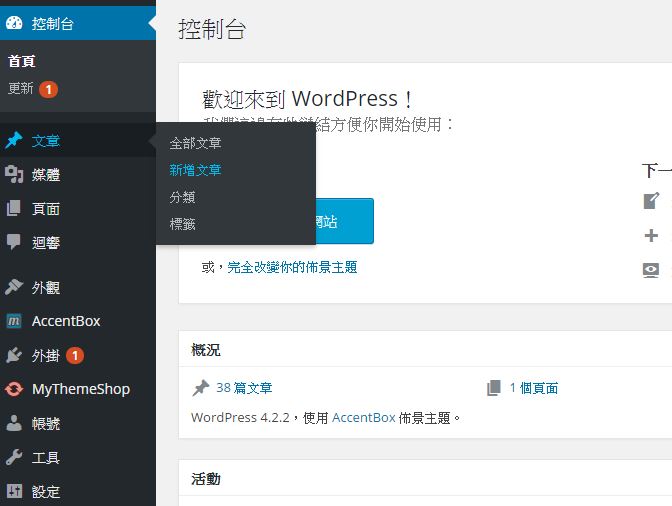This screenshot has height=506, width=672.
Task: Click AccentBox theme link in 概況
Action: coord(363,418)
